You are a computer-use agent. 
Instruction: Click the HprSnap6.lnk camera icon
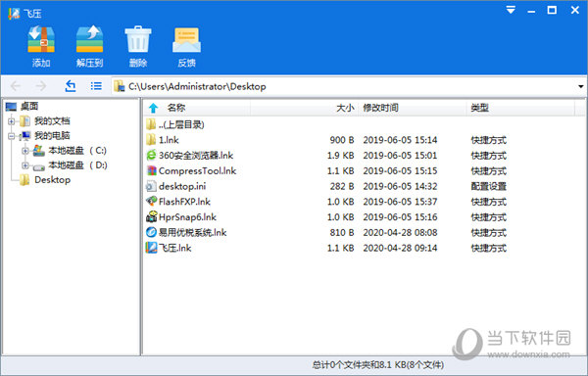pos(151,216)
